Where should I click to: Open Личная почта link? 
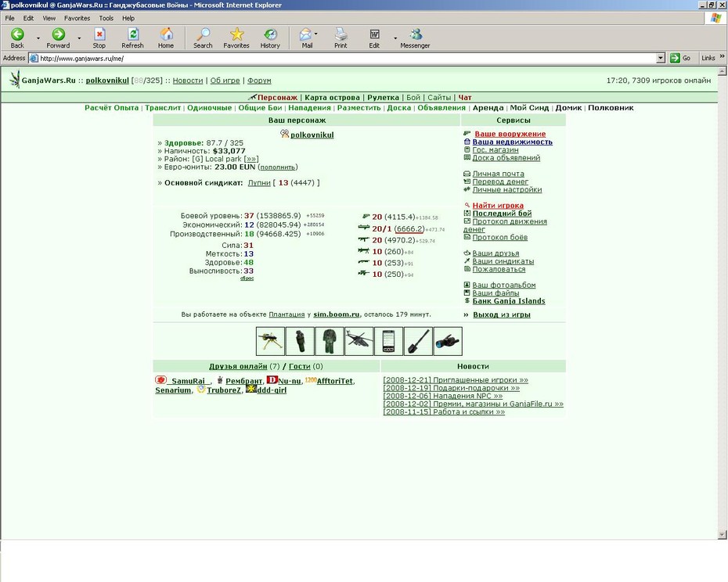click(498, 174)
